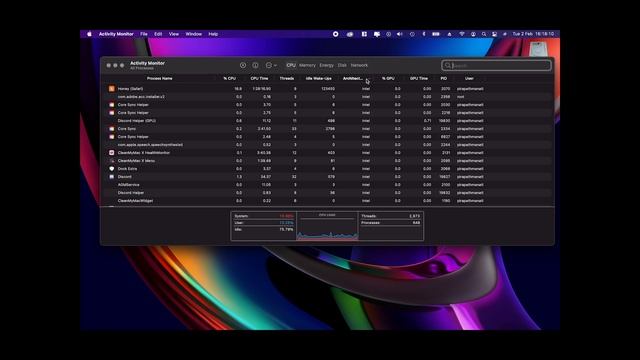Viewport: 640px width, 360px height.
Task: Select the CleanMyMacWidget process row
Action: 327,201
